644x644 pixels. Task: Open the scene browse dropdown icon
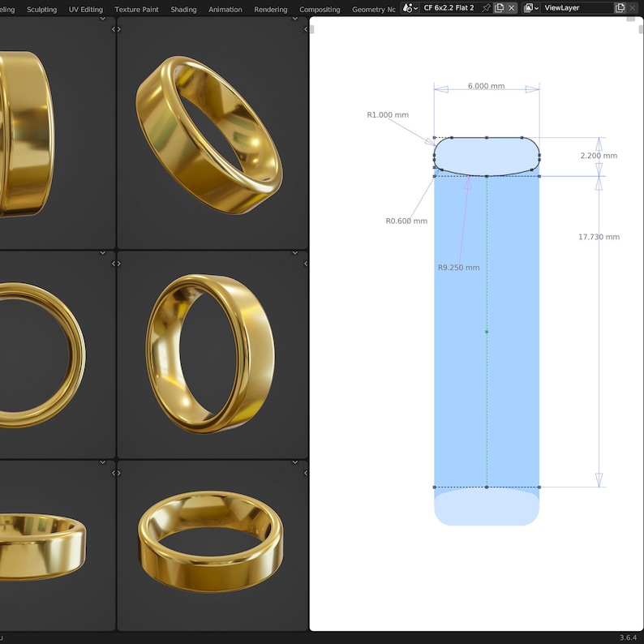(x=410, y=8)
